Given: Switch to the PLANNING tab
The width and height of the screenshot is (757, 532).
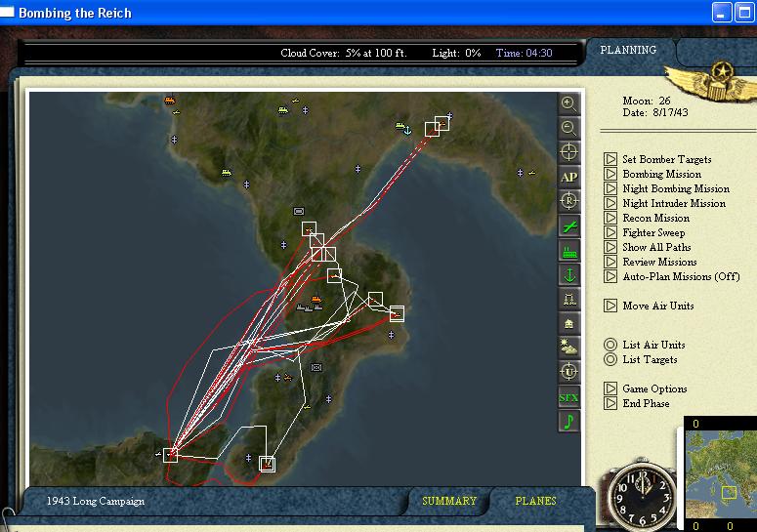Looking at the screenshot, I should (x=628, y=50).
